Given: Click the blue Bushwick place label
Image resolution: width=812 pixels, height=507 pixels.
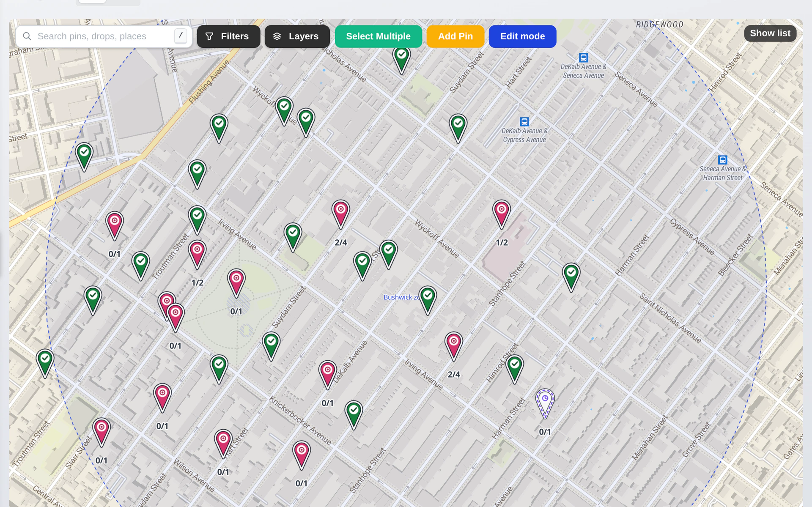Looking at the screenshot, I should (x=401, y=297).
